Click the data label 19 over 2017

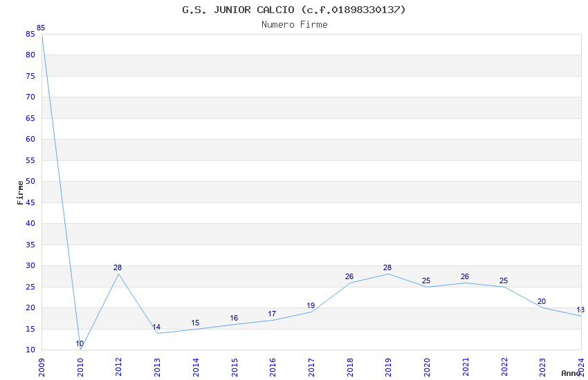pyautogui.click(x=311, y=305)
